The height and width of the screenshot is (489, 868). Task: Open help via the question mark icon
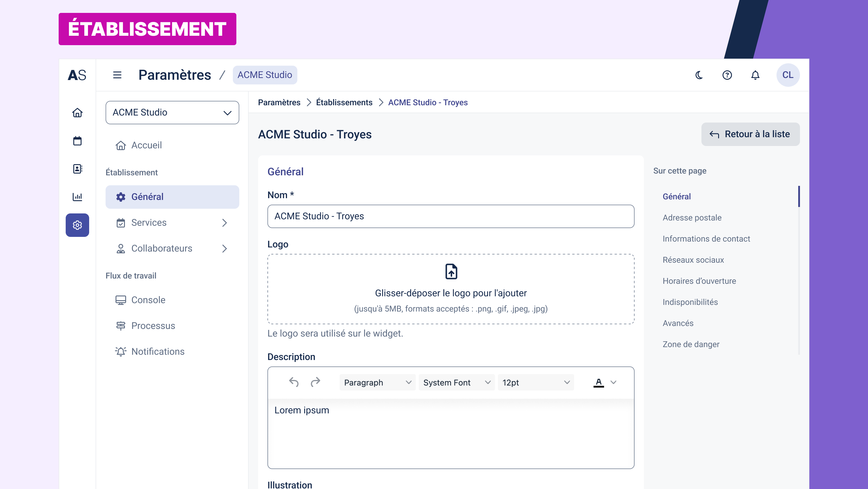point(727,75)
